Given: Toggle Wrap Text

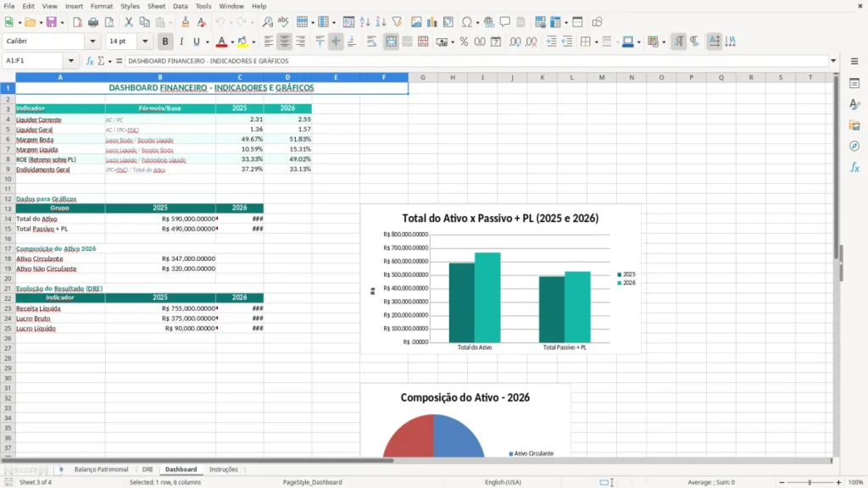Looking at the screenshot, I should coord(371,42).
